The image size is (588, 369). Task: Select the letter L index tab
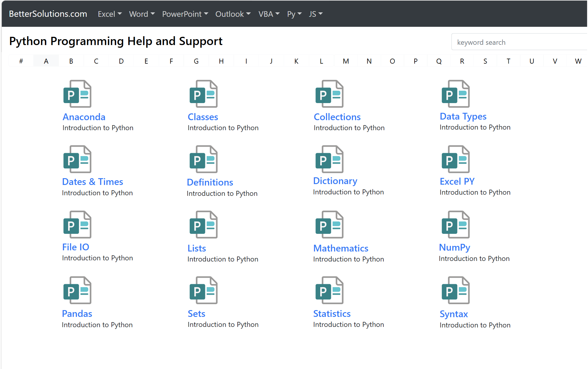[x=321, y=61]
